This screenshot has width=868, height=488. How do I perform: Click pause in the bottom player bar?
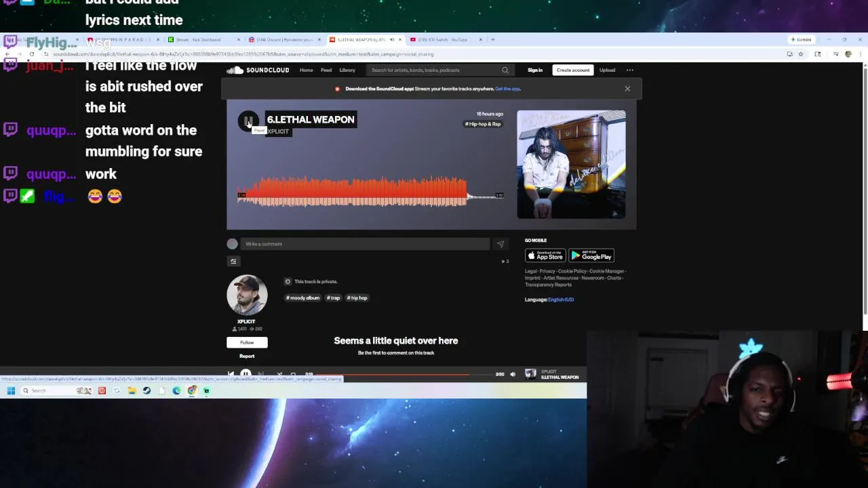(x=245, y=374)
